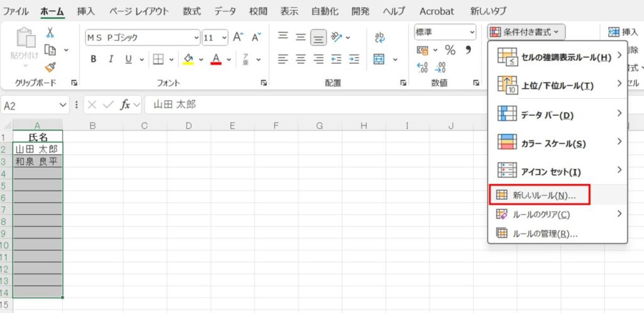Expand the Name Box dropdown arrow
The height and width of the screenshot is (313, 644).
62,105
